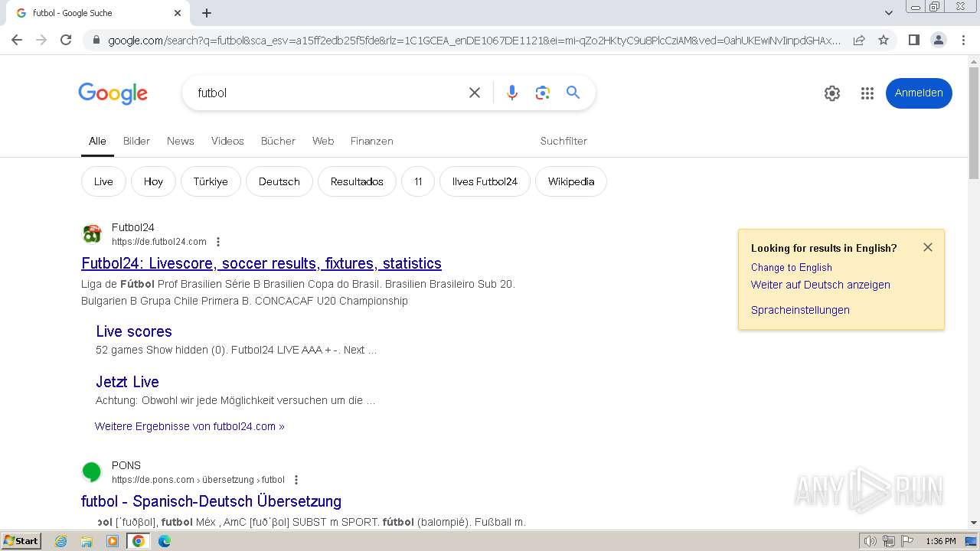980x551 pixels.
Task: Close the futbol - Google Suche tab
Action: [x=178, y=13]
